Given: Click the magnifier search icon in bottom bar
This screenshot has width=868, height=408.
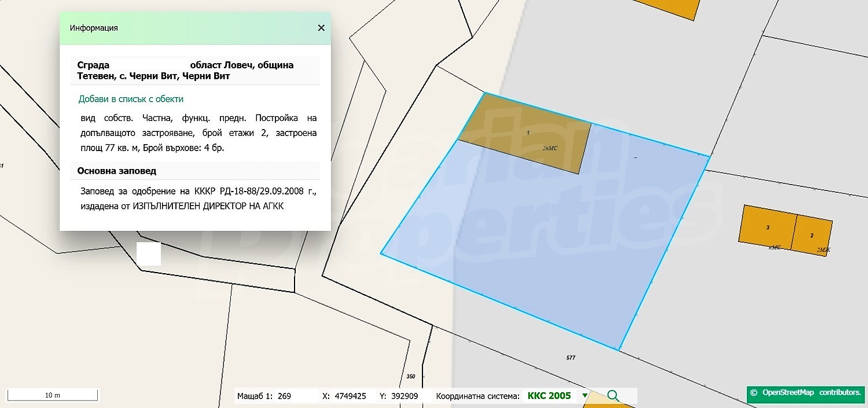Looking at the screenshot, I should tap(613, 396).
